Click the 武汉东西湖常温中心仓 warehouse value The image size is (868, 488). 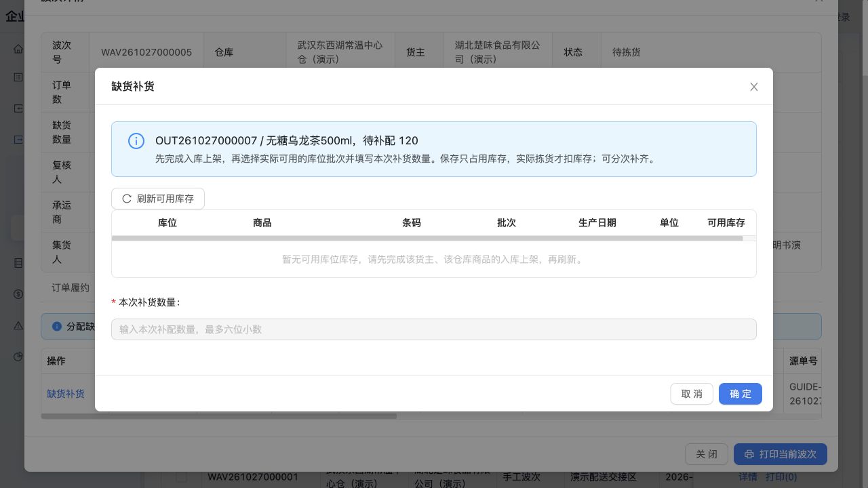click(340, 52)
